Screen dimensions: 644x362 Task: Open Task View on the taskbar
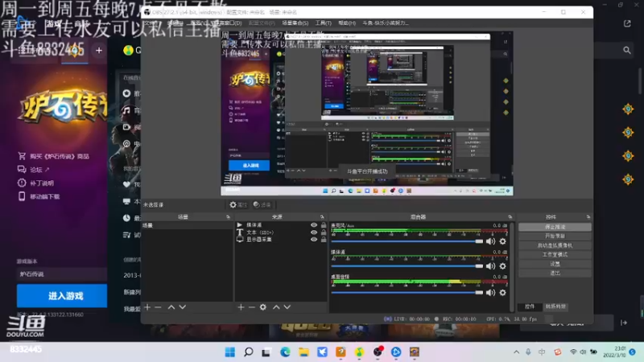pos(266,352)
